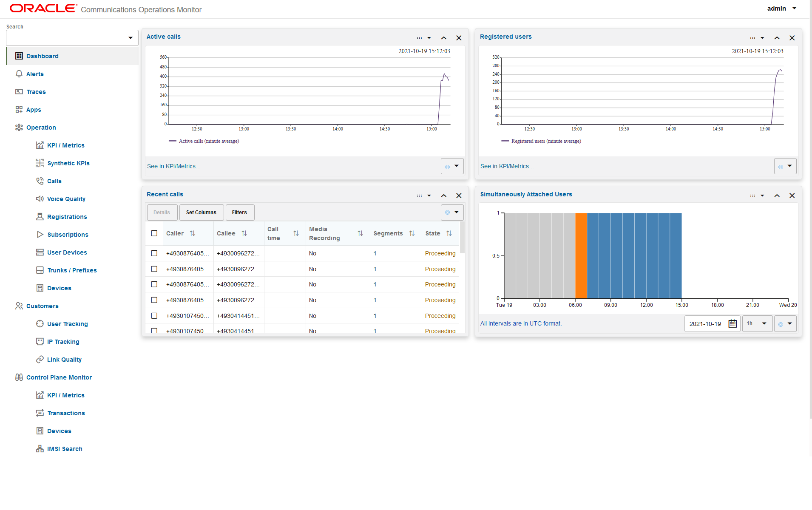Check the first call row checkbox
This screenshot has height=510, width=812.
154,253
